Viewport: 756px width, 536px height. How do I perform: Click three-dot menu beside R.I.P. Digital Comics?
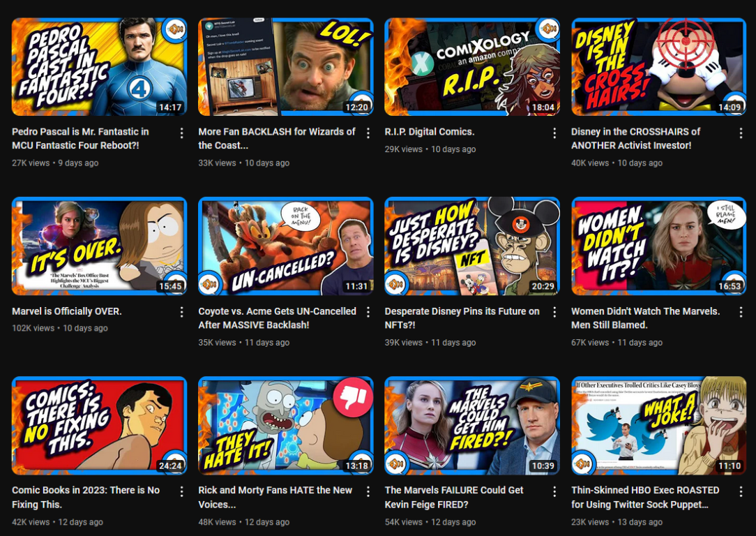click(x=554, y=133)
